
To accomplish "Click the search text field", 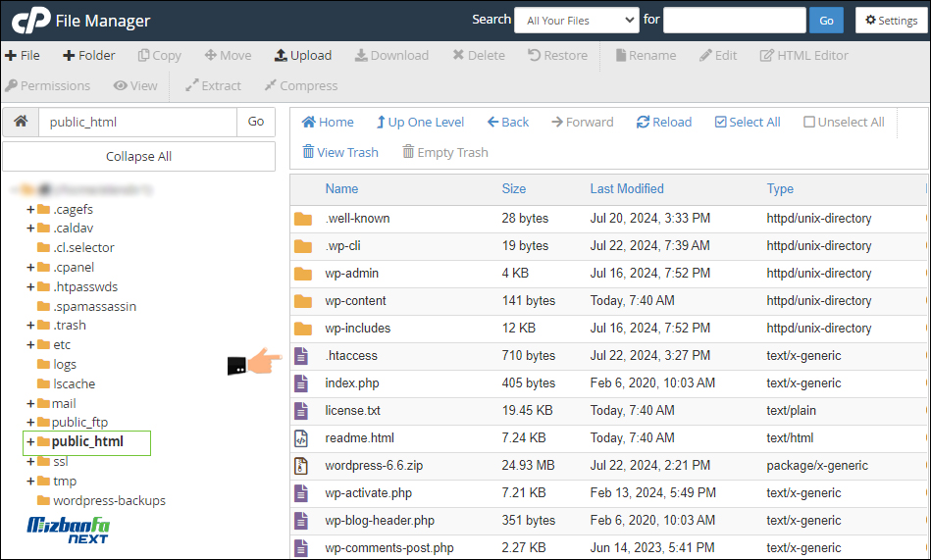I will pos(735,21).
